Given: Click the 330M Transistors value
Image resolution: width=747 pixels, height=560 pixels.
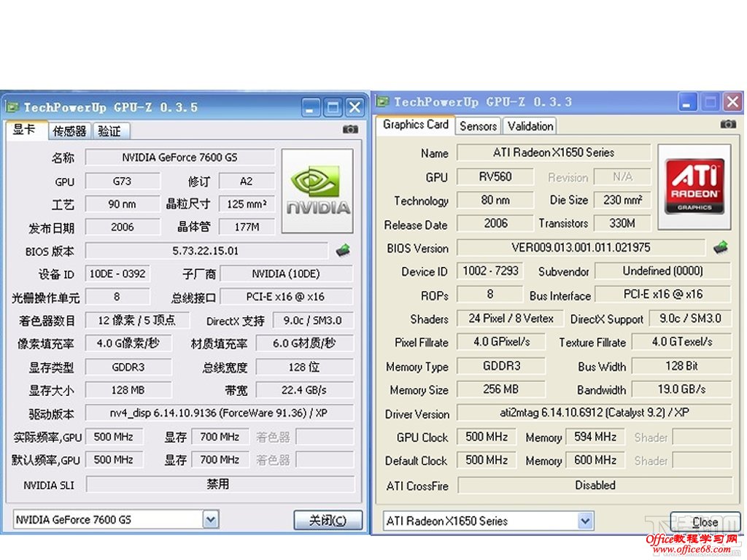Looking at the screenshot, I should [622, 223].
